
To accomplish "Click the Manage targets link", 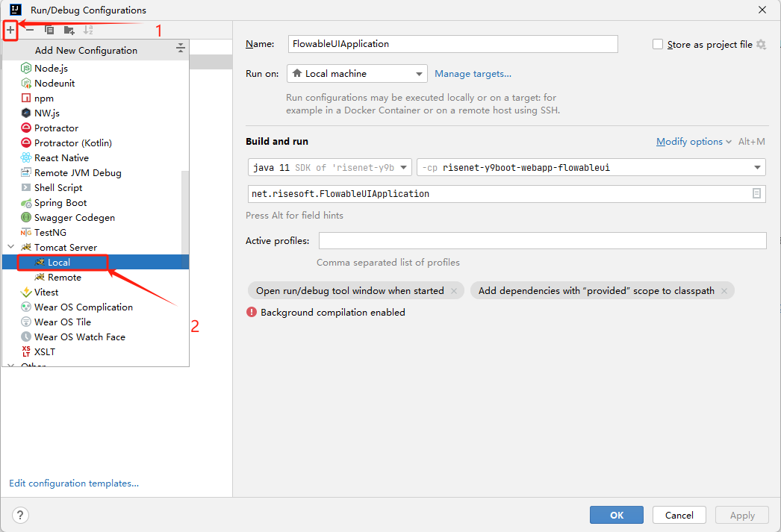I will pyautogui.click(x=473, y=74).
